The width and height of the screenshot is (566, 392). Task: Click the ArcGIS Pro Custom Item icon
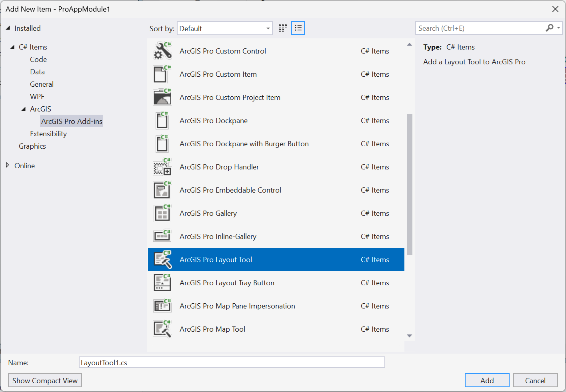pos(162,74)
